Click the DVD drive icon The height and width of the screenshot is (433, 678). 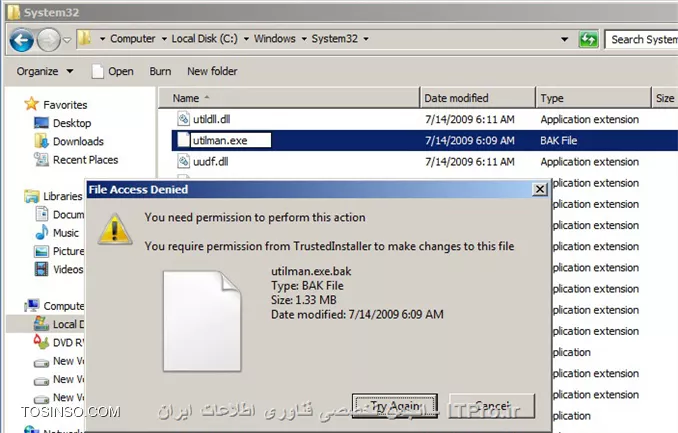42,342
